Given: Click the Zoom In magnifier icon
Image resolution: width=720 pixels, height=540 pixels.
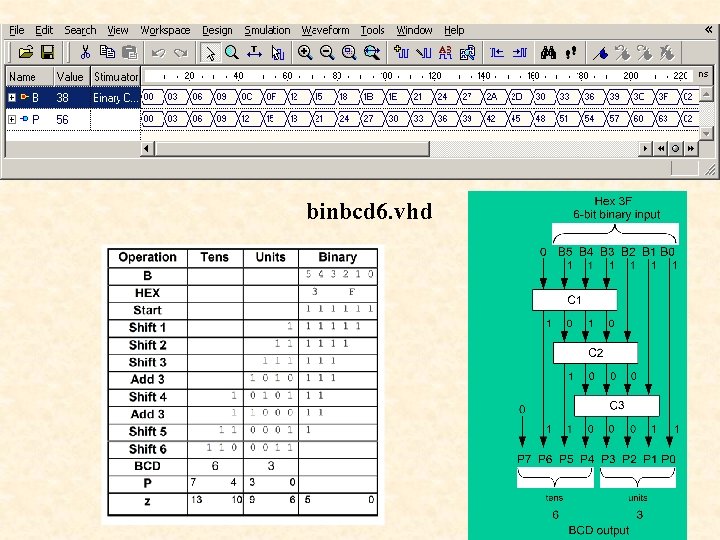Looking at the screenshot, I should tap(305, 52).
